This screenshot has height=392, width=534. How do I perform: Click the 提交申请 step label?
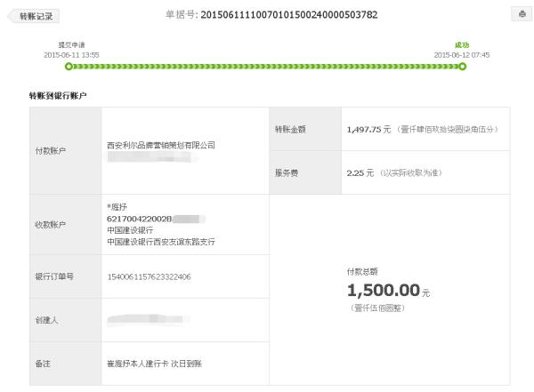[71, 45]
